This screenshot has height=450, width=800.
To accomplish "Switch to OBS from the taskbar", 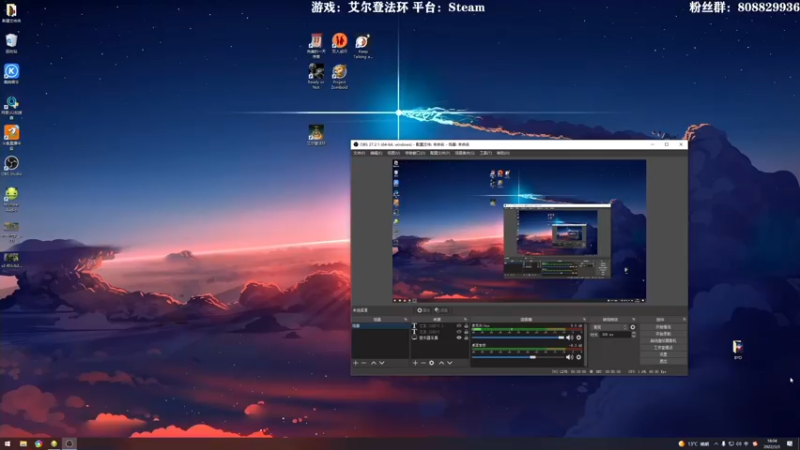I will tap(69, 443).
